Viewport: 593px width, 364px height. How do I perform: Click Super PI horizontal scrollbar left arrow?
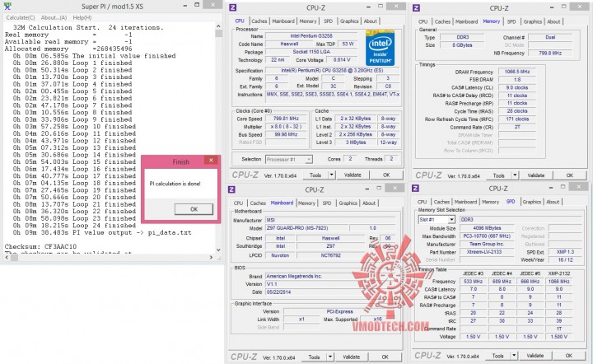click(7, 258)
